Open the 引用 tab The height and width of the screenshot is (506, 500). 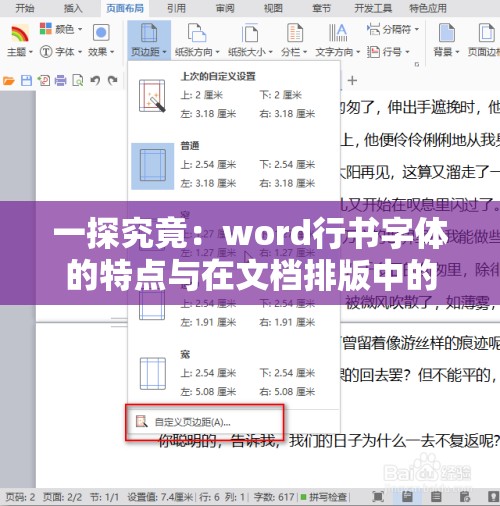point(176,8)
